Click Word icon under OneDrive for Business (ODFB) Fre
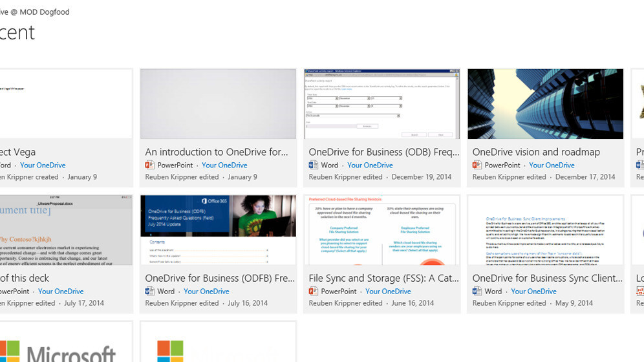 pos(149,292)
